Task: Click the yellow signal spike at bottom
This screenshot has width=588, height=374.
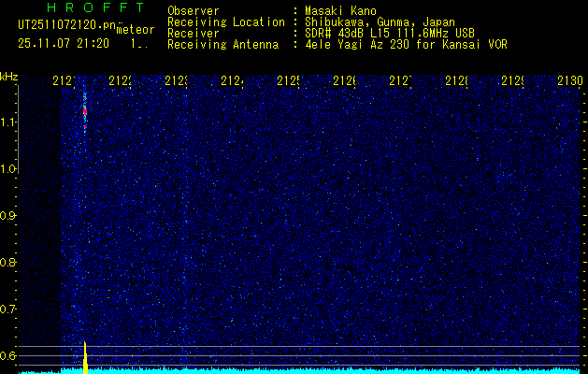Action: point(85,357)
